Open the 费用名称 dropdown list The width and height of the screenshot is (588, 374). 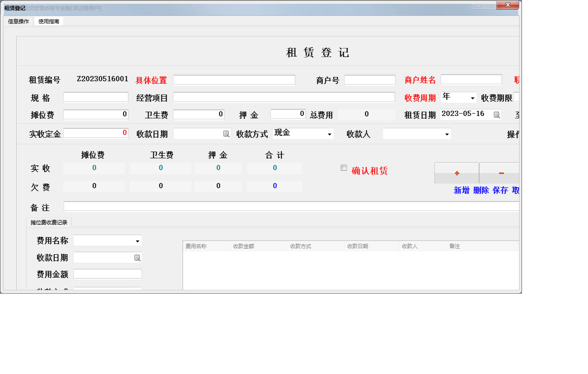(137, 241)
